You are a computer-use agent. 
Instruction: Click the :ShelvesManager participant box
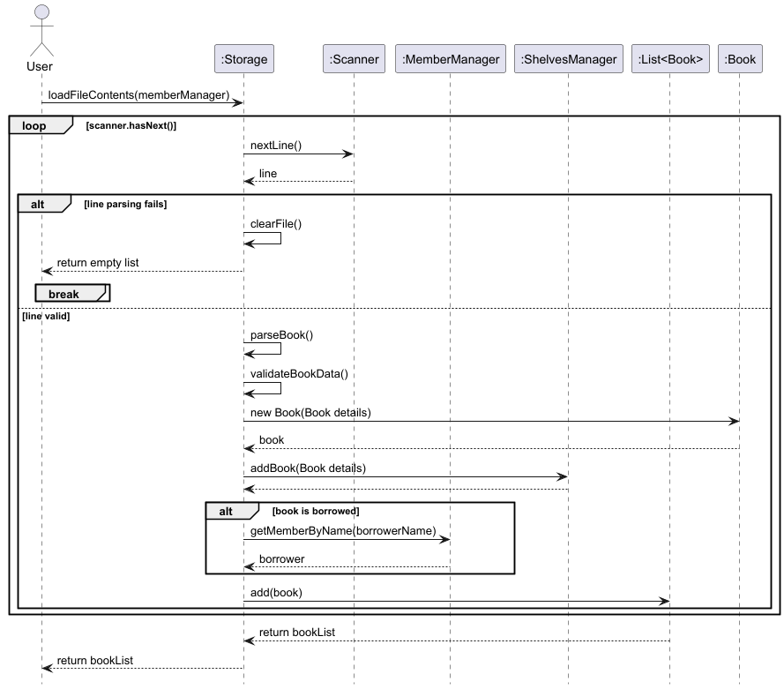[x=569, y=59]
